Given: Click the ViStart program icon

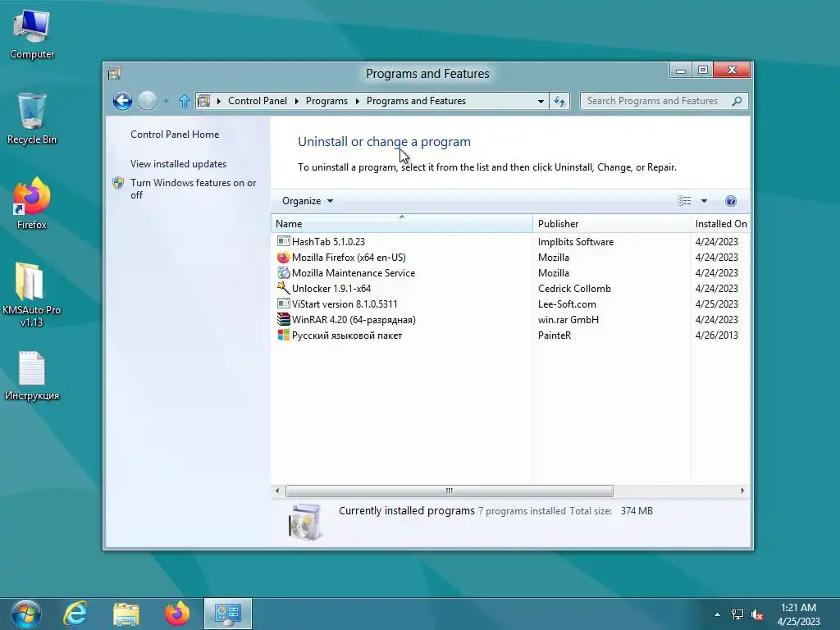Looking at the screenshot, I should tap(283, 304).
